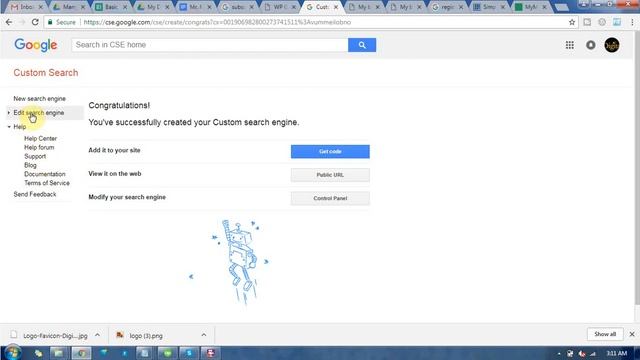Open menu arrow for Logo-favicon jpg download

point(97,335)
